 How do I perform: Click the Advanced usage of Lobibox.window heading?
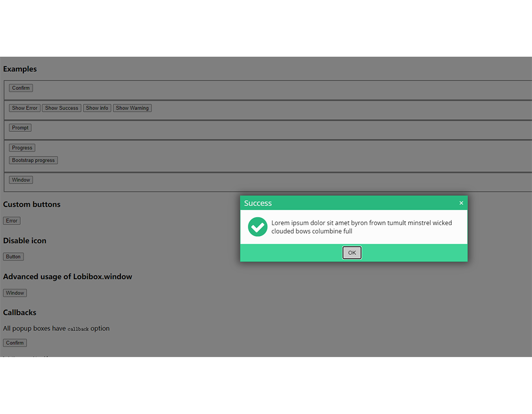click(68, 277)
